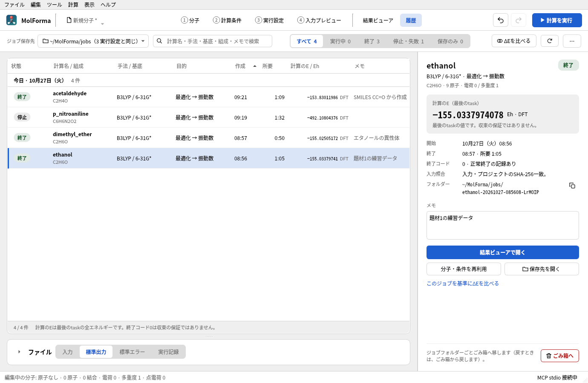588x383 pixels.
Task: Open the ヘルプ menu
Action: (108, 5)
